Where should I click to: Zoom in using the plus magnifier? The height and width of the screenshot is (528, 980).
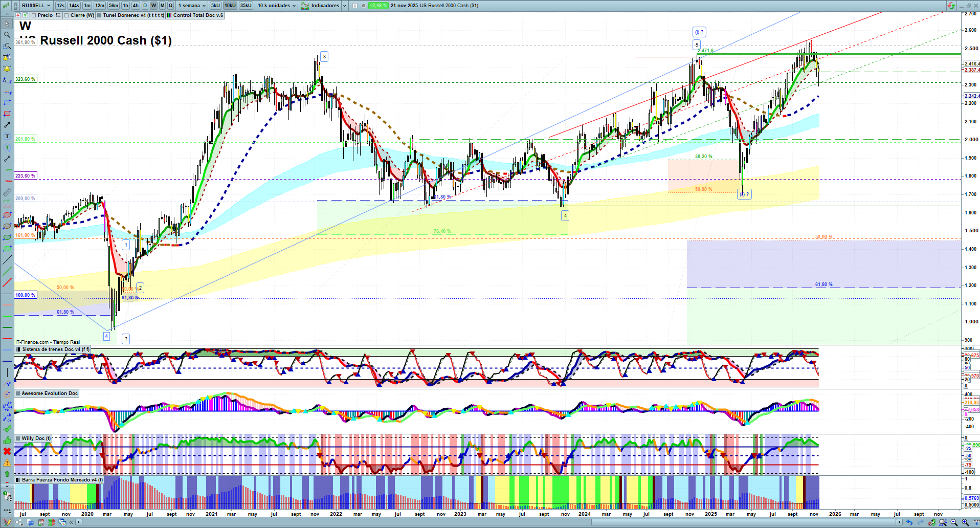(965, 522)
